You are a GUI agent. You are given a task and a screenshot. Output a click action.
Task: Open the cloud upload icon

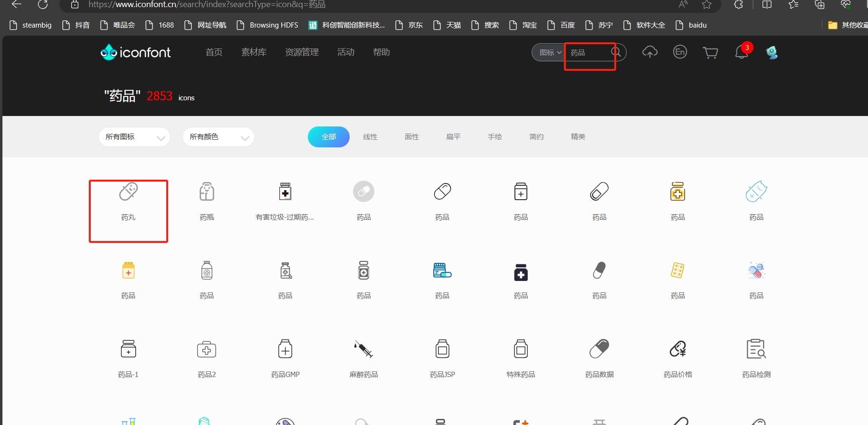tap(650, 52)
